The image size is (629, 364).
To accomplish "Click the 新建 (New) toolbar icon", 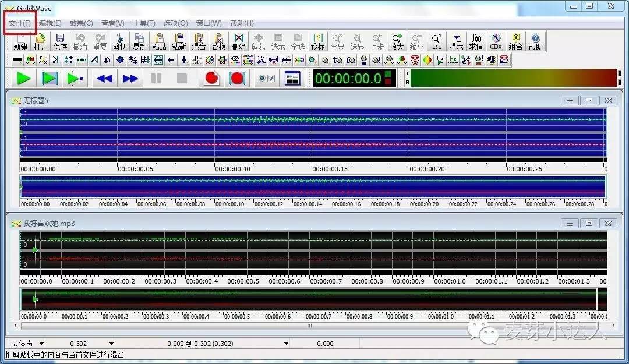I will pyautogui.click(x=20, y=42).
